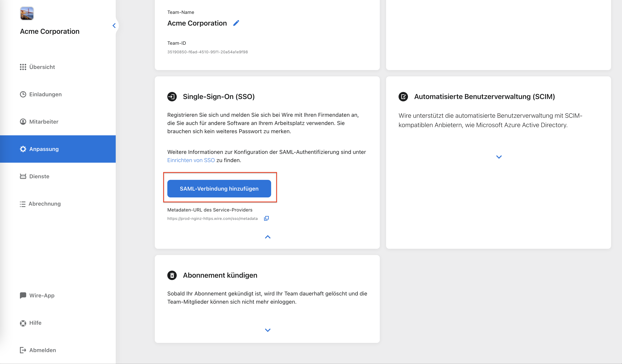
Task: Open the Einrichten von SSO link
Action: click(191, 160)
